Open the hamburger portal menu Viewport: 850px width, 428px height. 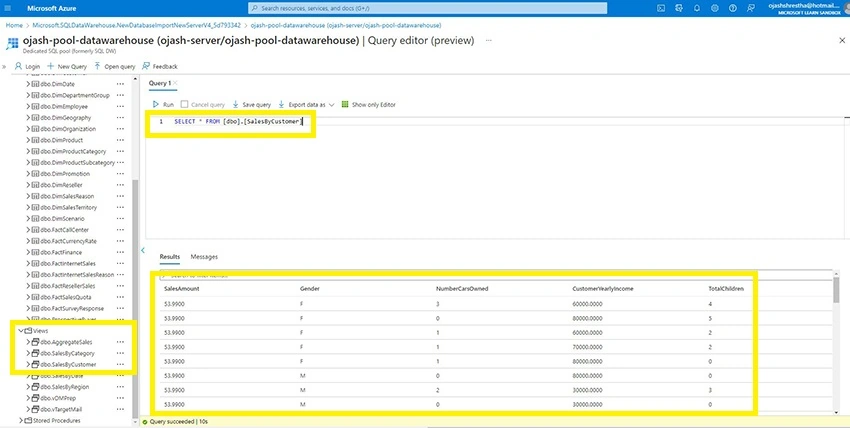[8, 8]
